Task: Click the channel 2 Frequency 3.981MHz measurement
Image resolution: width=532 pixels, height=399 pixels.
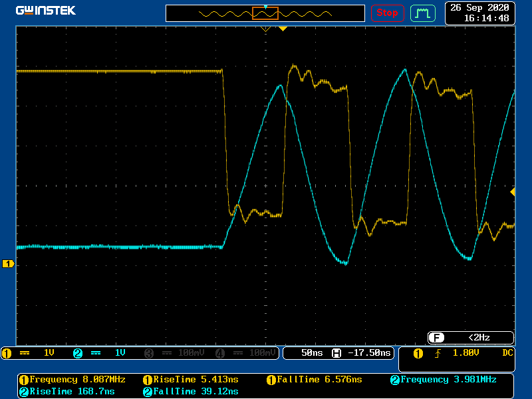Action: pos(444,380)
